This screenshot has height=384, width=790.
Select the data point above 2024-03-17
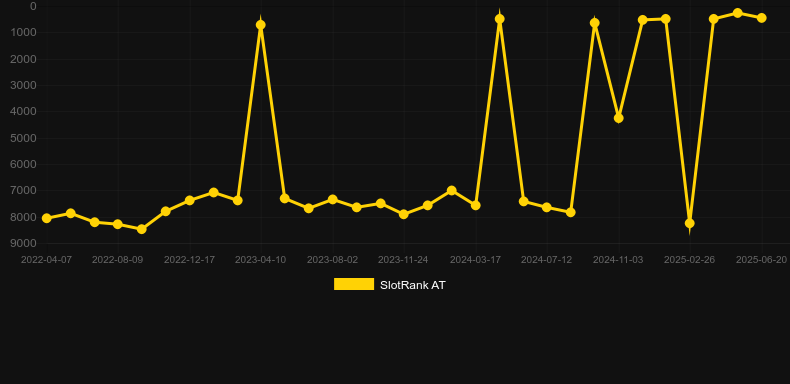pyautogui.click(x=475, y=206)
